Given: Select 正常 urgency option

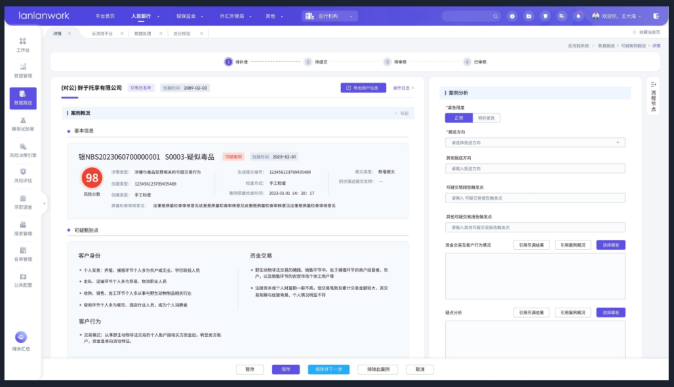Looking at the screenshot, I should [x=459, y=118].
